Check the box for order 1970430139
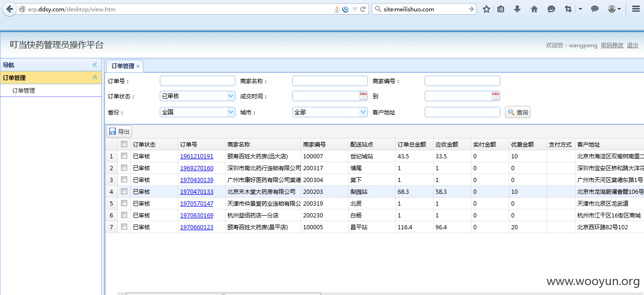 (124, 180)
